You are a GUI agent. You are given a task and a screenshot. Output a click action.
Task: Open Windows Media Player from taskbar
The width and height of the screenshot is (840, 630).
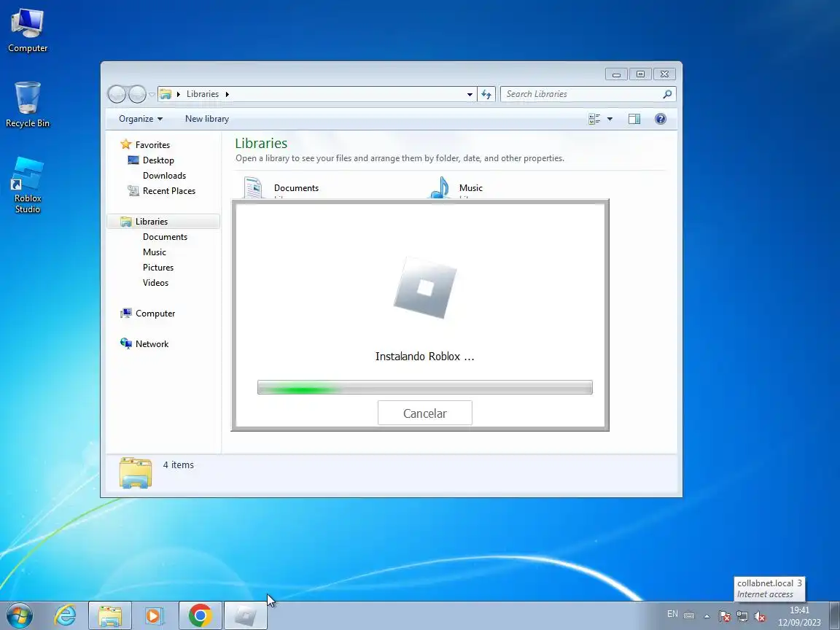155,615
